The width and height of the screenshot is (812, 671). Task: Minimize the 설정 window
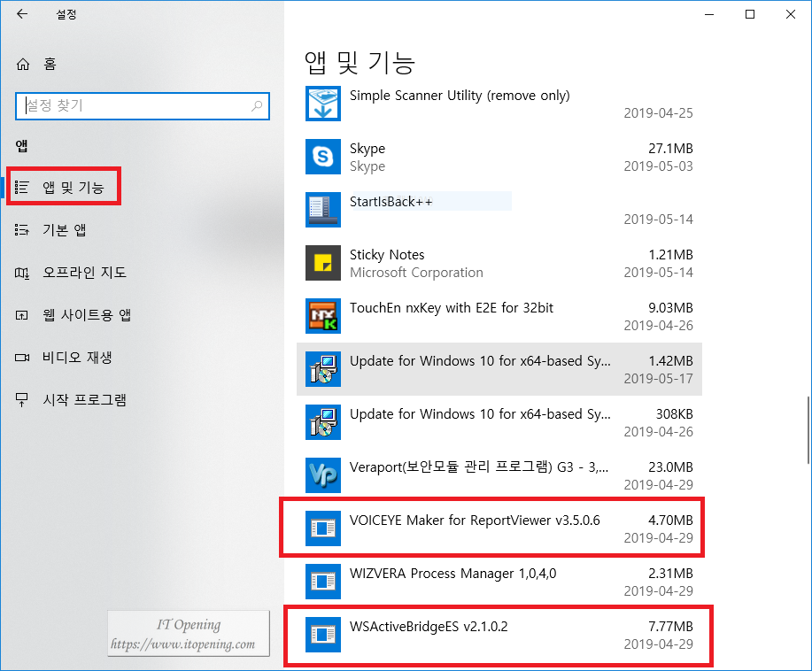709,14
